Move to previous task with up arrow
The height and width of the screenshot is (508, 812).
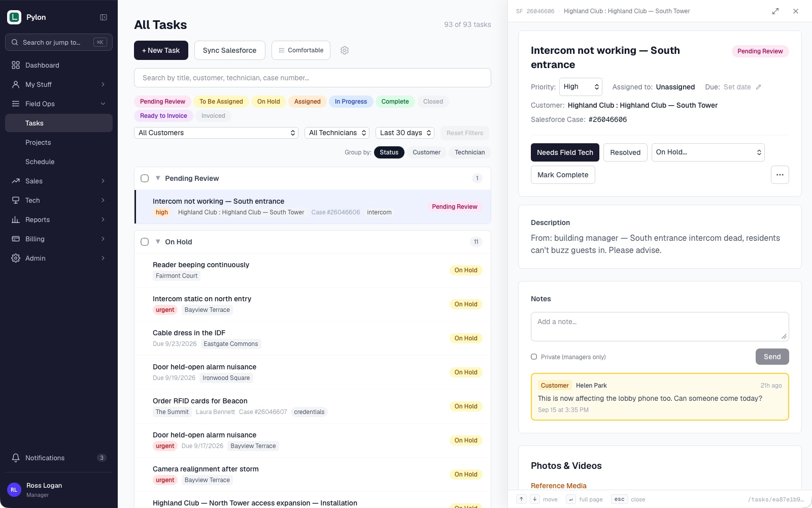[x=522, y=499]
